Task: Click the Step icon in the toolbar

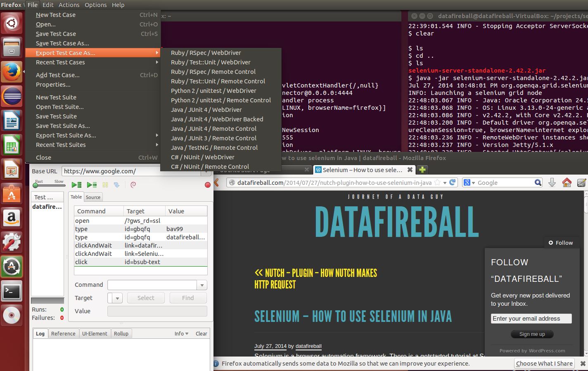Action: (117, 185)
